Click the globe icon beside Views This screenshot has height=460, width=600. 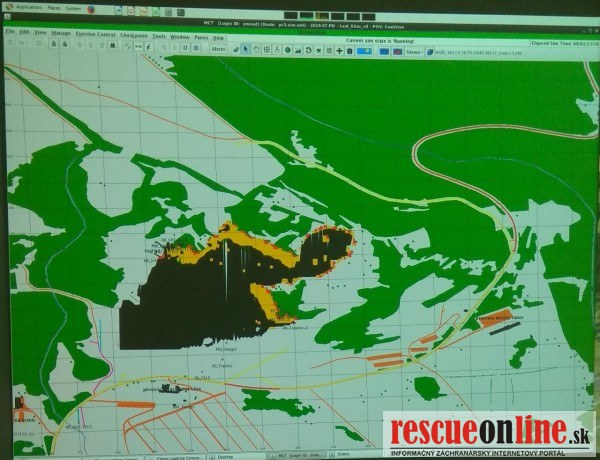(x=427, y=50)
